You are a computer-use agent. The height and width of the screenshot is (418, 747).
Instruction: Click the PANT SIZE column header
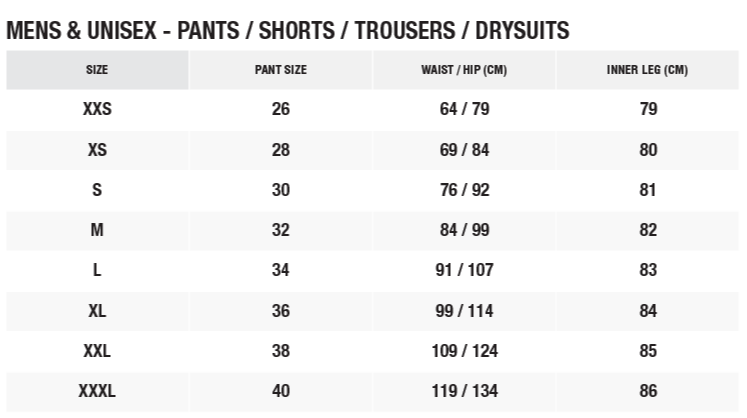[280, 70]
